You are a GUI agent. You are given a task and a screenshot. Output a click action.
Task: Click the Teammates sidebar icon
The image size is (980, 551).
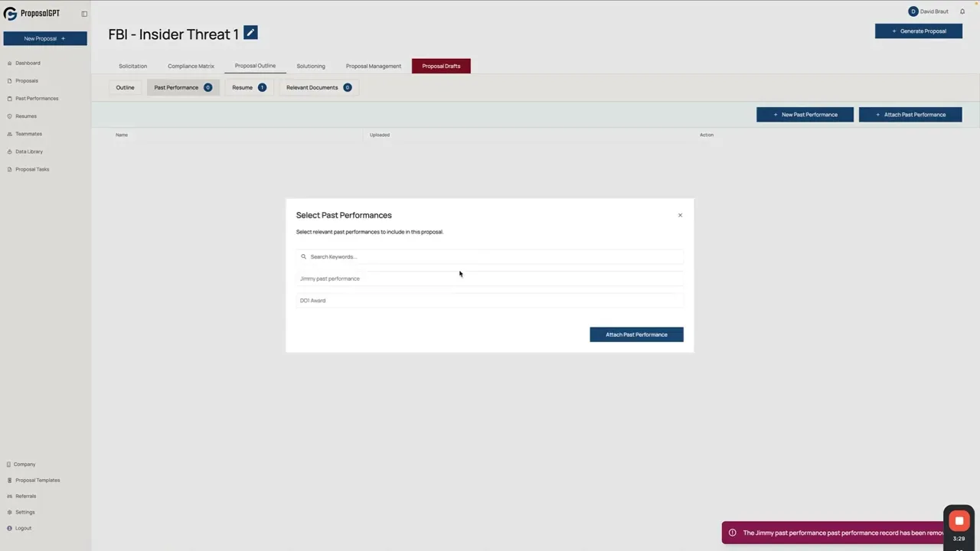[x=9, y=134]
